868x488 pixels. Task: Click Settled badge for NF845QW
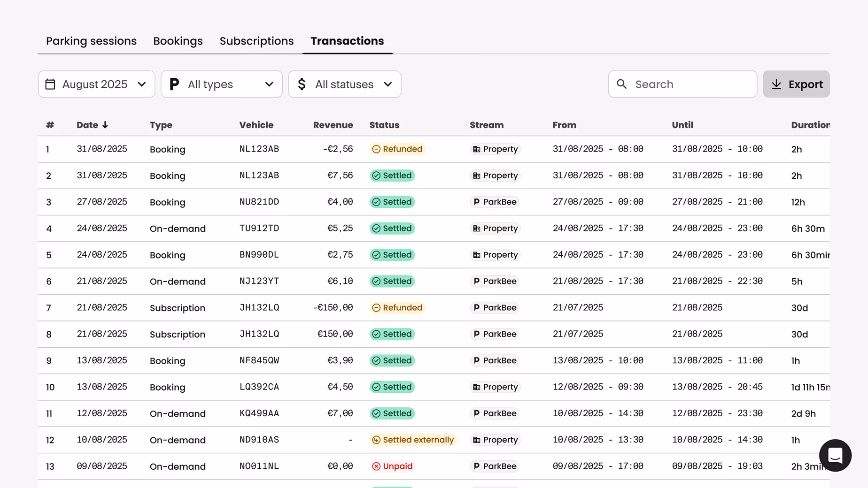(x=392, y=360)
